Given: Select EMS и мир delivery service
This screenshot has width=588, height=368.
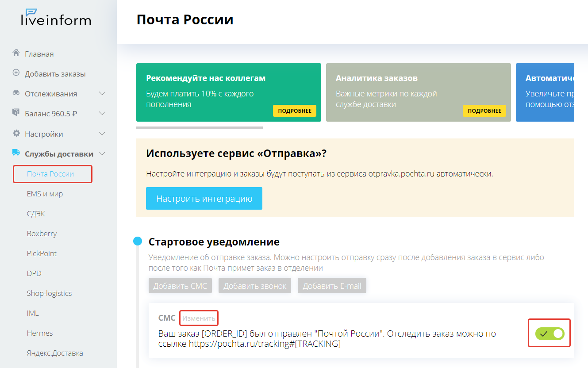Looking at the screenshot, I should click(x=45, y=194).
